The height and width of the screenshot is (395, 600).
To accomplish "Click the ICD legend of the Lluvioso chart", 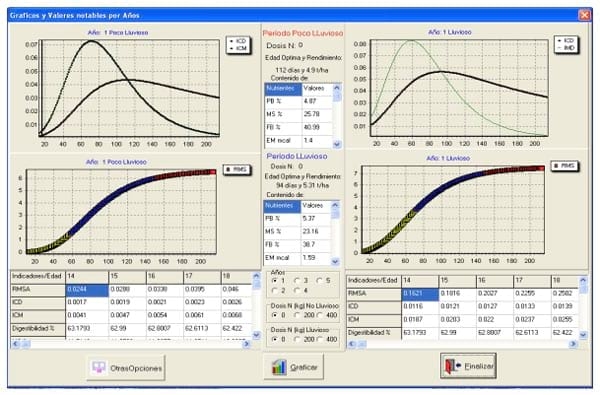I will tap(566, 44).
